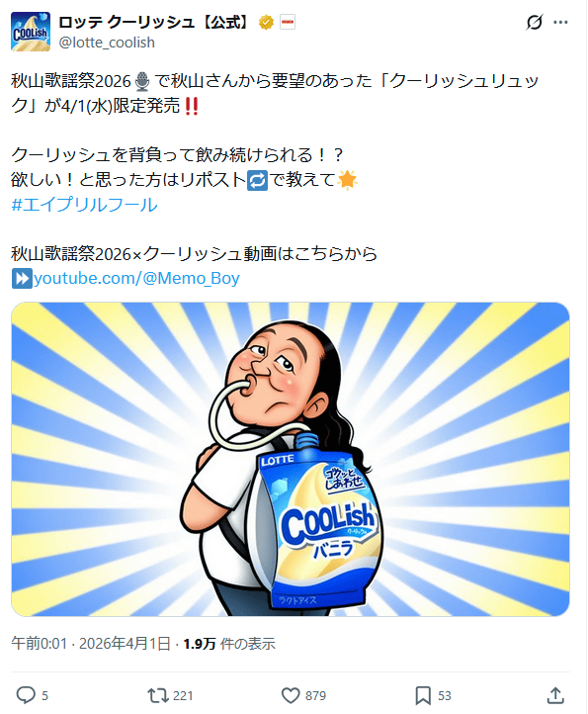Open the youtube.com/@Memo_Boy link

click(136, 278)
